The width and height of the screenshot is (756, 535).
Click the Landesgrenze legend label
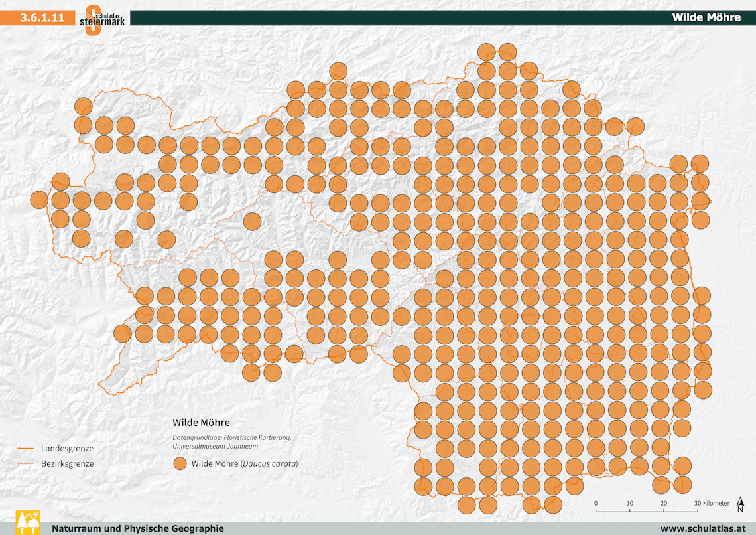click(67, 449)
